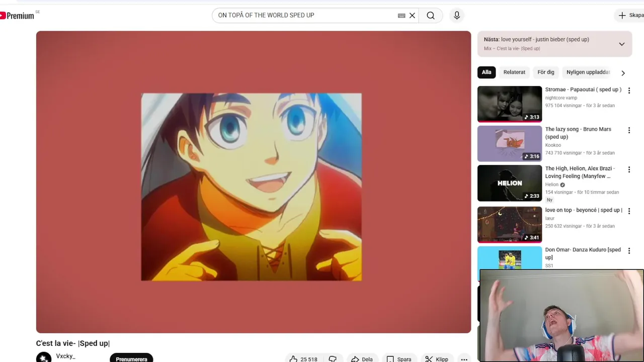Show more filter chips with right arrow
The height and width of the screenshot is (362, 644).
click(623, 73)
